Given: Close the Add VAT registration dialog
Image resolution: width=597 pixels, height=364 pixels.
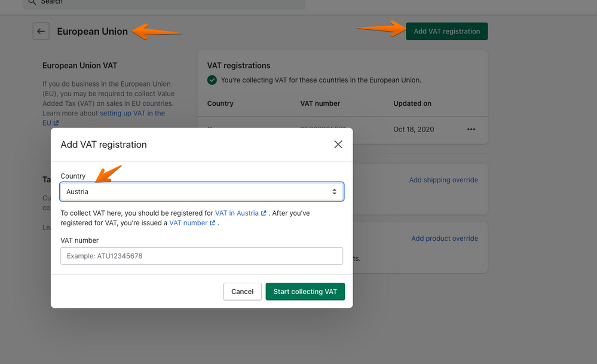Looking at the screenshot, I should (338, 144).
